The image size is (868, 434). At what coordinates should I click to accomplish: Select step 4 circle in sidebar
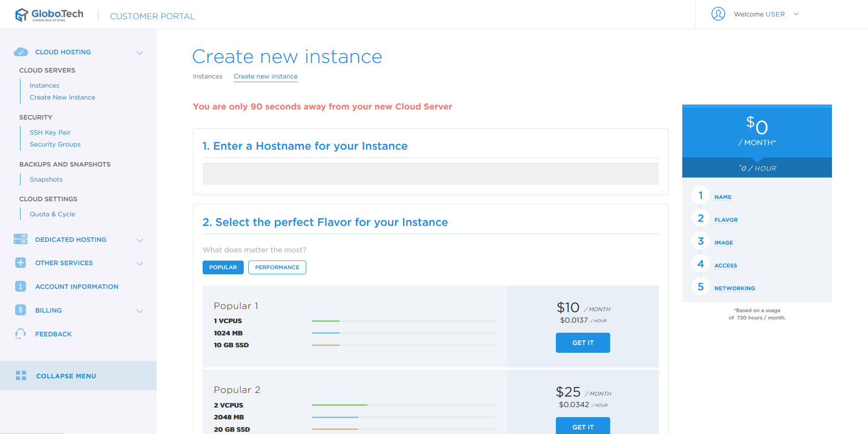click(x=701, y=264)
